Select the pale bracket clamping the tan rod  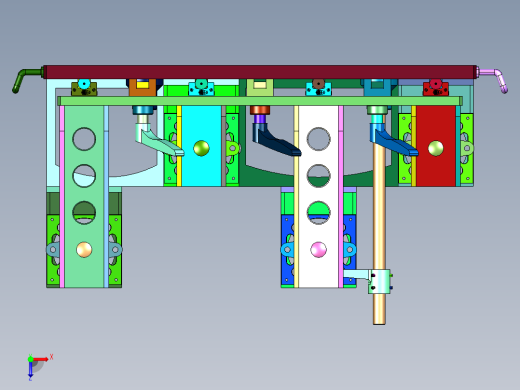click(x=379, y=281)
